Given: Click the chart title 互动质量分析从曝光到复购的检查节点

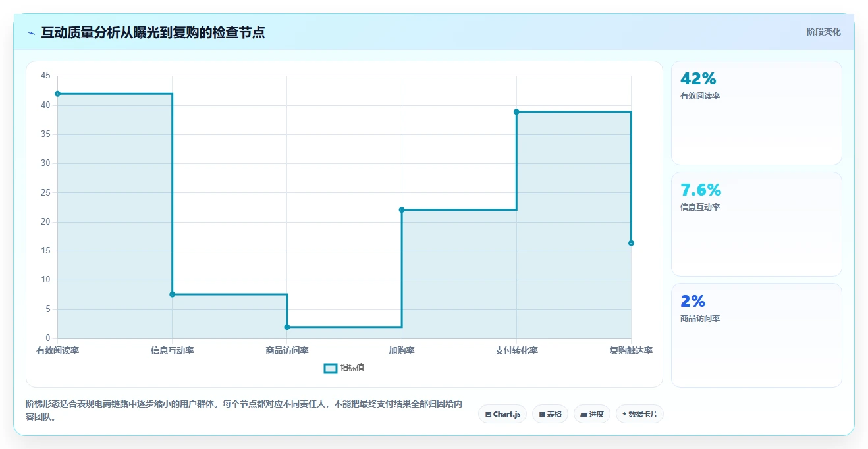Looking at the screenshot, I should coord(153,32).
